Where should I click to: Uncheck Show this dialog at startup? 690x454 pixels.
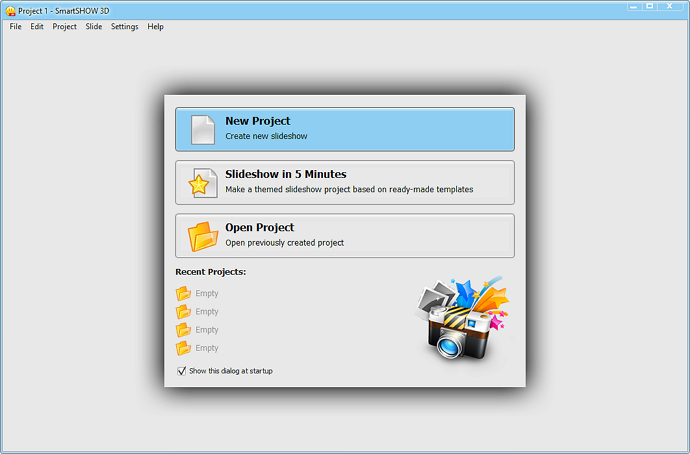(x=181, y=371)
